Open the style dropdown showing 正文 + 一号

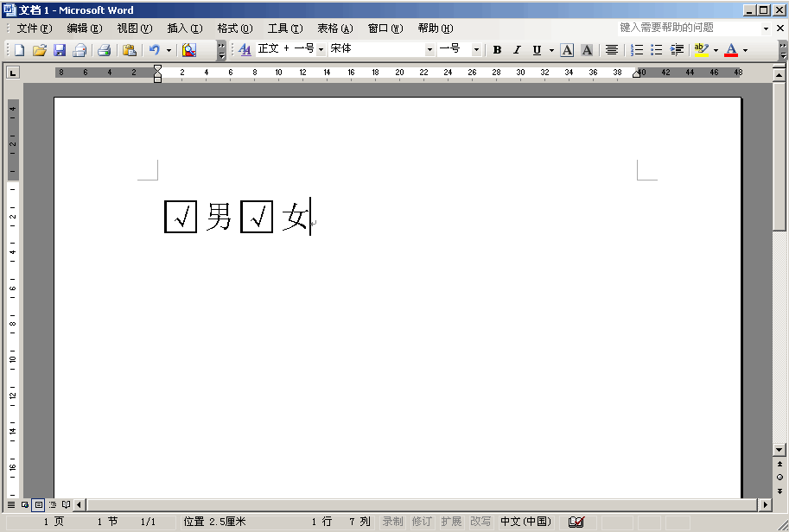(321, 50)
